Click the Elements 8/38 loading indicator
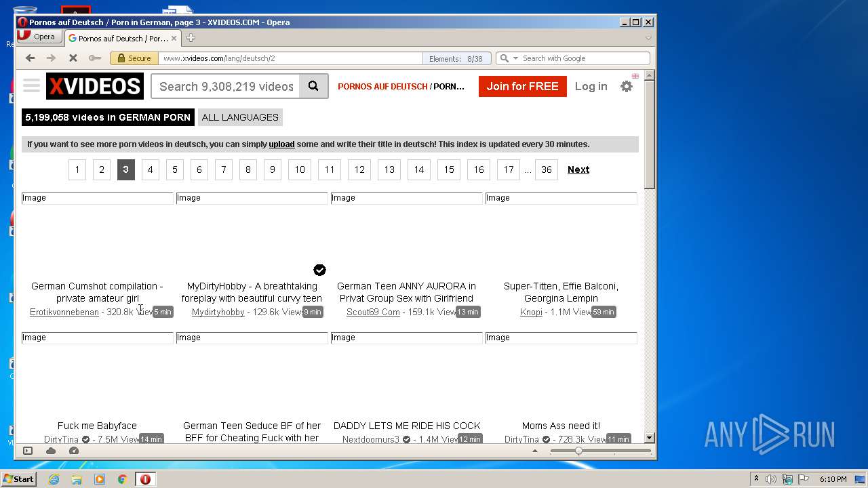The width and height of the screenshot is (868, 488). tap(456, 58)
